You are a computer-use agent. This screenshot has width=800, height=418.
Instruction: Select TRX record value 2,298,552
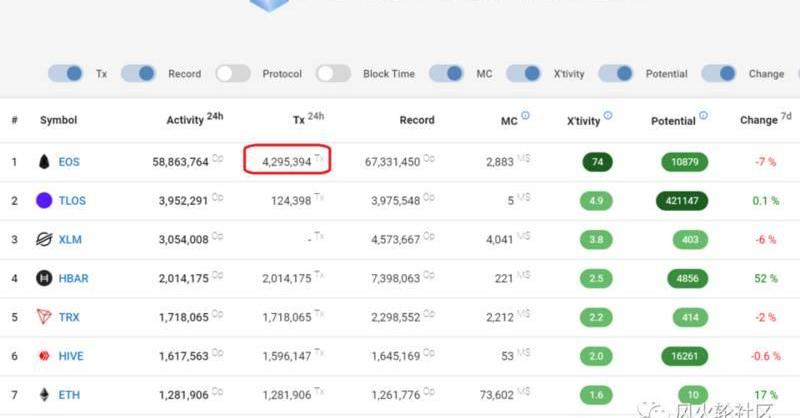click(x=395, y=317)
